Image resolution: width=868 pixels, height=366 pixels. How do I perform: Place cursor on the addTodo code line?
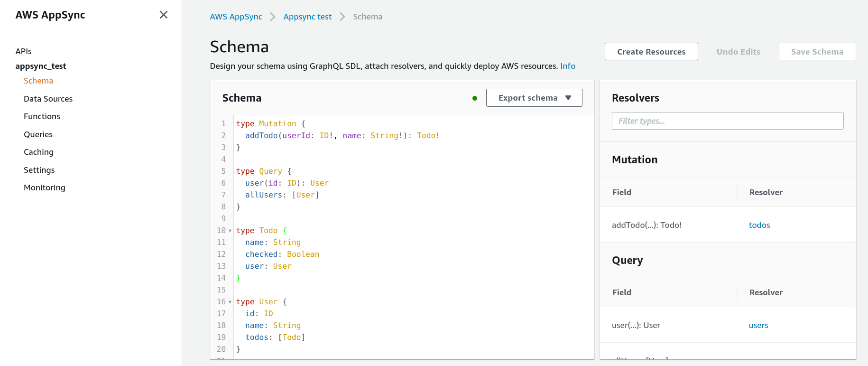[342, 136]
